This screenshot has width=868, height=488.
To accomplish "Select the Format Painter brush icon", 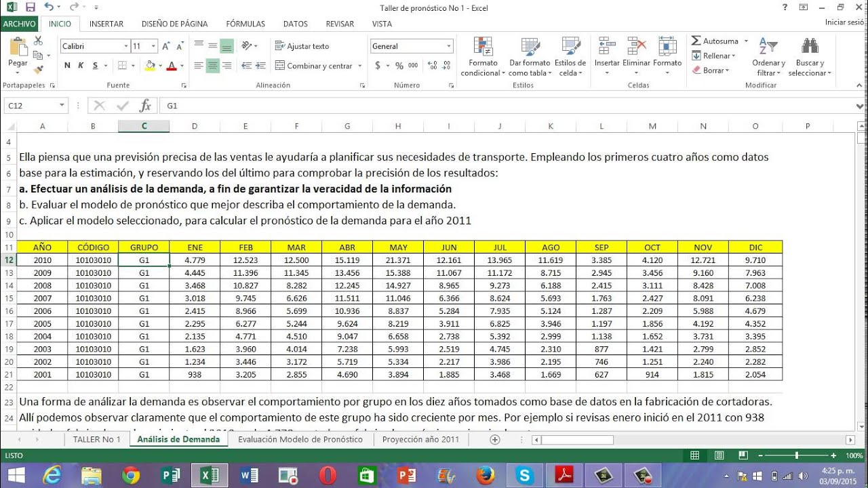I will point(38,68).
